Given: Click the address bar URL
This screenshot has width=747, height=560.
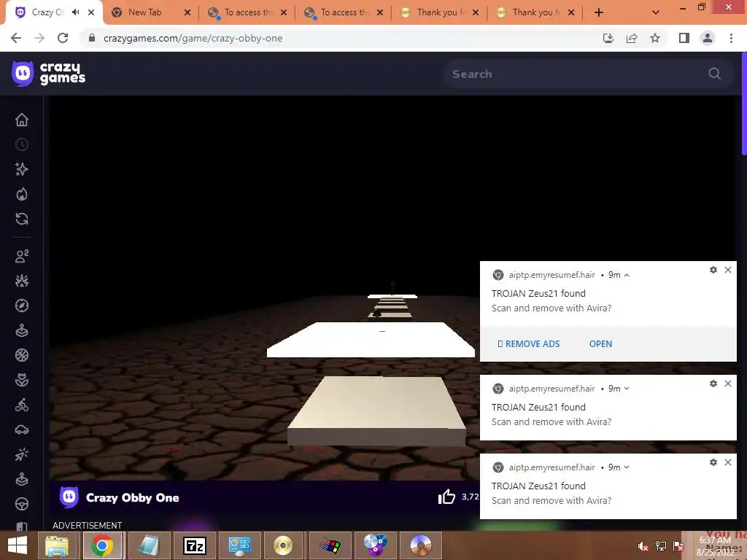Looking at the screenshot, I should 193,38.
